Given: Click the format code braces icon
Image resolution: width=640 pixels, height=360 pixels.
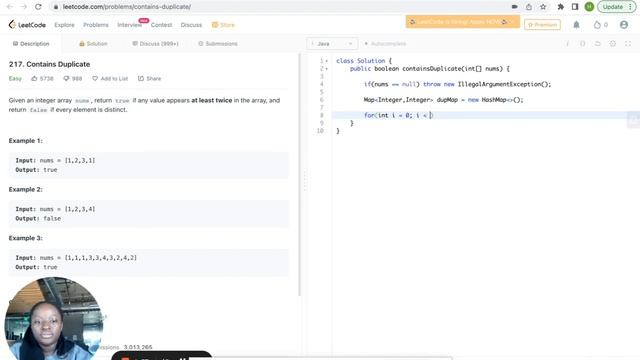Looking at the screenshot, I should [x=582, y=44].
